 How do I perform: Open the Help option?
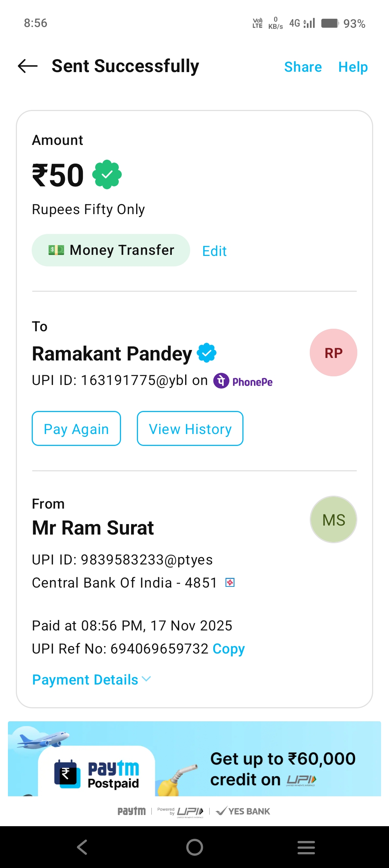coord(353,67)
